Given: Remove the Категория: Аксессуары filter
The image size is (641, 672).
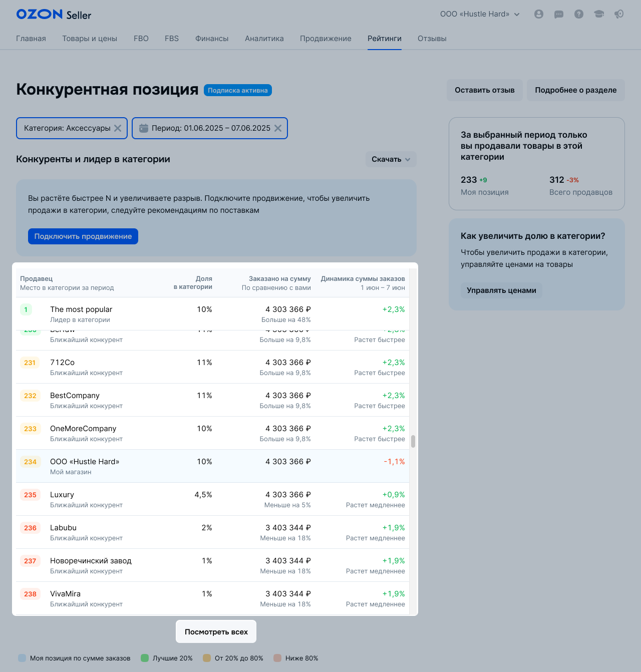Looking at the screenshot, I should coord(118,128).
